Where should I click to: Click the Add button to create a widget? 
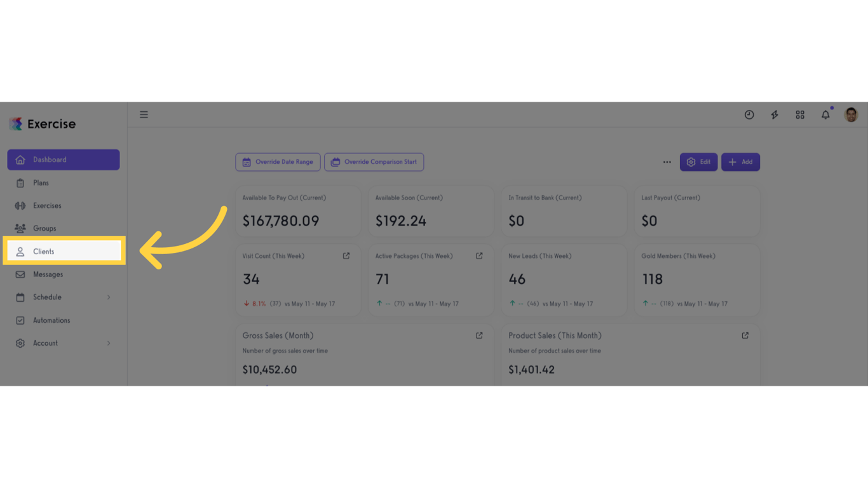[740, 161]
